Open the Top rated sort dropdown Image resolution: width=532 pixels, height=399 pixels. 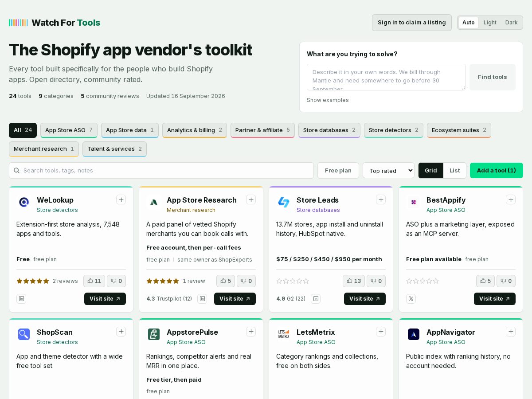[388, 171]
